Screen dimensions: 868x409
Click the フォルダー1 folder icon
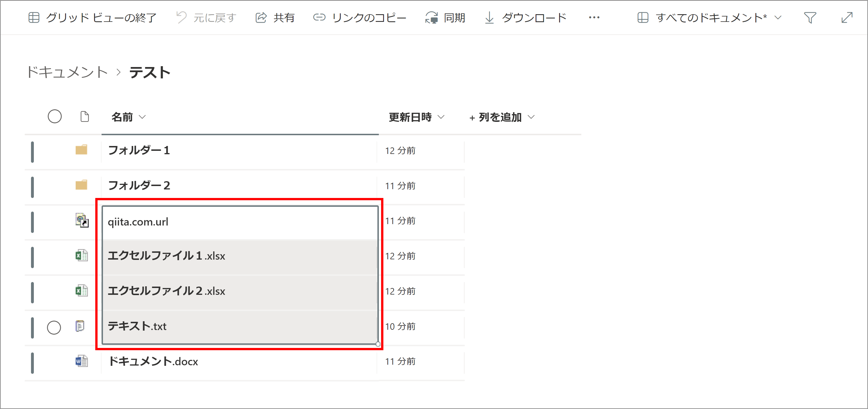coord(81,150)
